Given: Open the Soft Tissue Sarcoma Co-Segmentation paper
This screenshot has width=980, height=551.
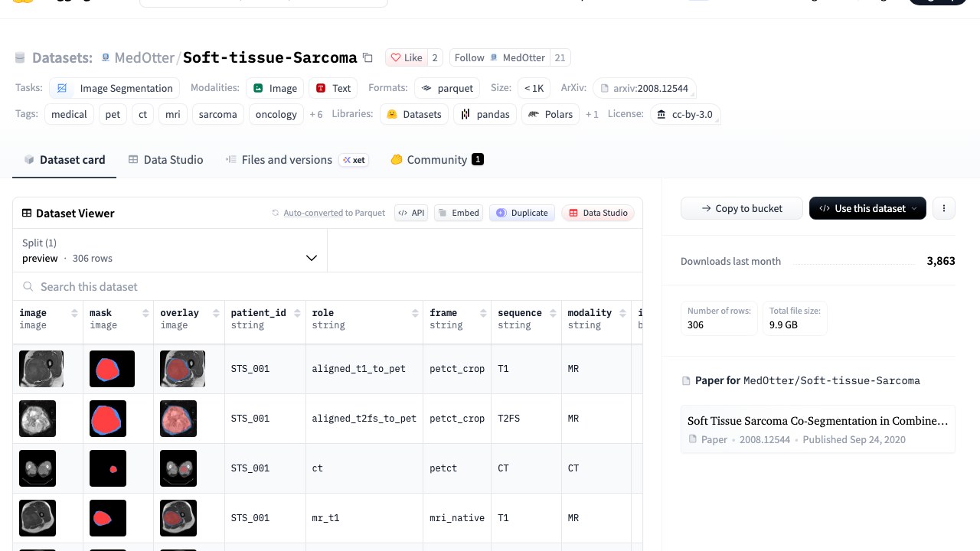Looking at the screenshot, I should [818, 429].
